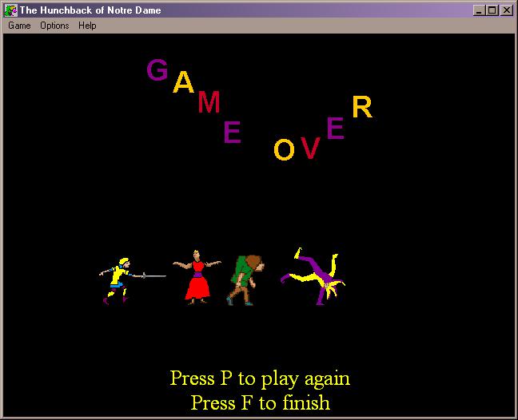Minimize the Hunchback of Notre Dame window
The image size is (518, 420).
478,10
